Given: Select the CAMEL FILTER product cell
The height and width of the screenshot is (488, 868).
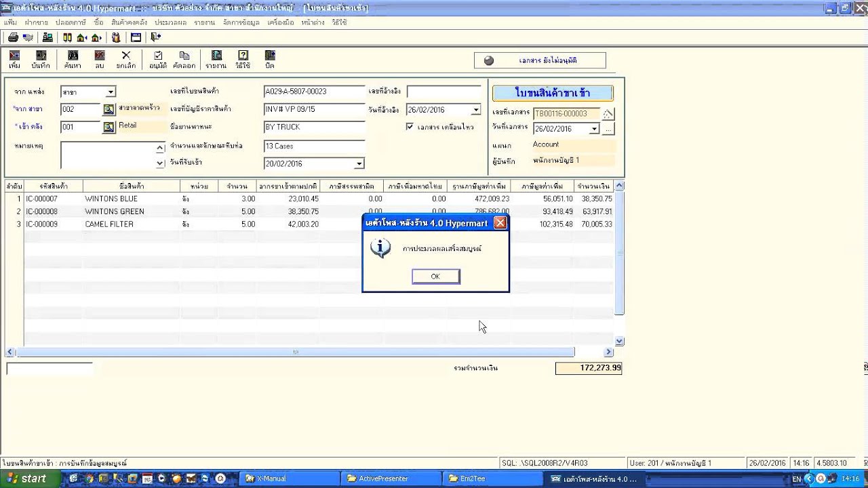Looking at the screenshot, I should tap(131, 224).
